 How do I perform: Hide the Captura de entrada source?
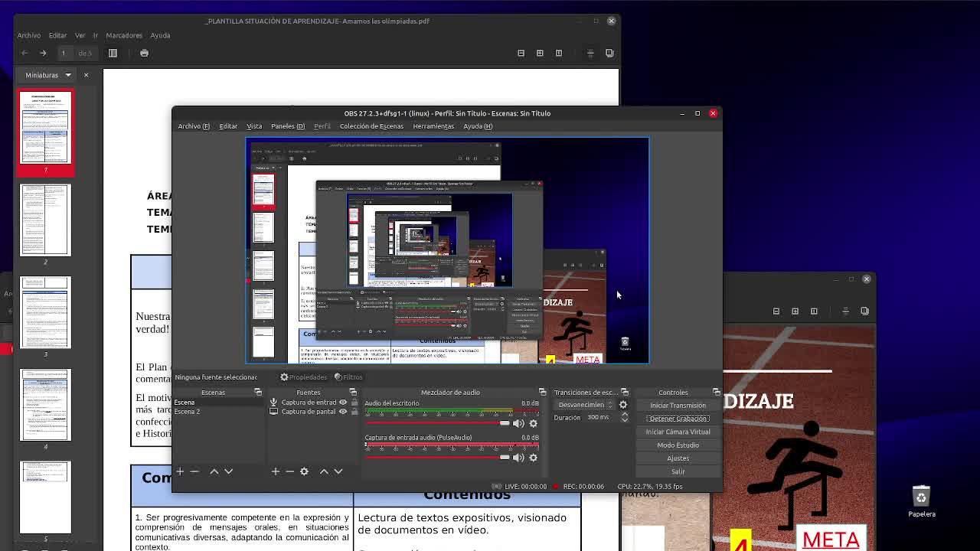point(343,403)
